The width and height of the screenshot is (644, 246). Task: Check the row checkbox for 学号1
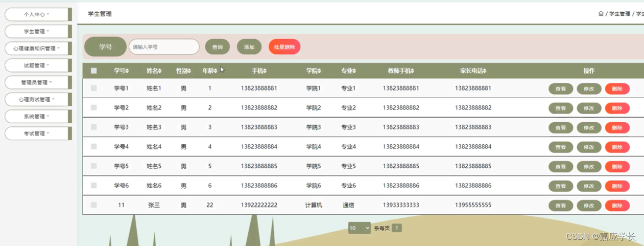click(93, 88)
